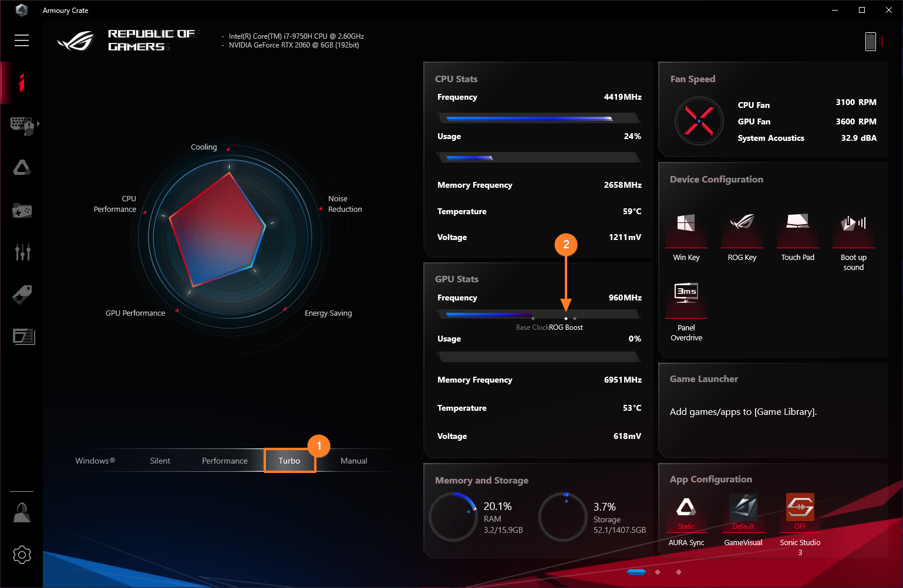Open the News sidebar icon
Viewport: 903px width, 588px height.
(23, 336)
